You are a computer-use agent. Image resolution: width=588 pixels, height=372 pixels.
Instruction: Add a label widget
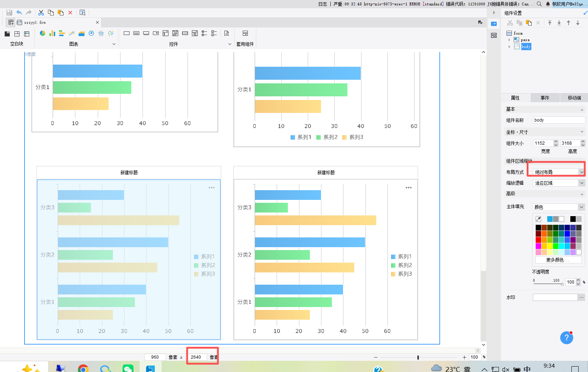[136, 33]
